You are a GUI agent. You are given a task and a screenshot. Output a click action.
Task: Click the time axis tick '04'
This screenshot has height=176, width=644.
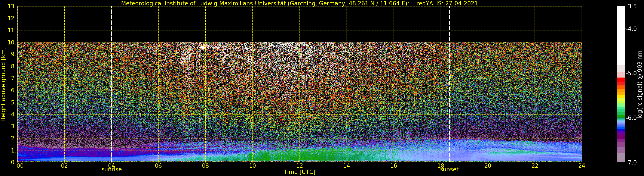[x=111, y=166]
